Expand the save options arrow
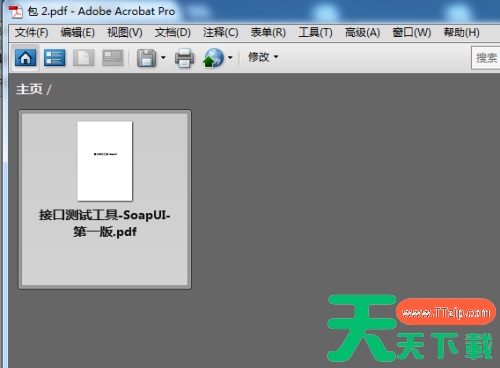Viewport: 500px width, 368px height. coord(163,57)
